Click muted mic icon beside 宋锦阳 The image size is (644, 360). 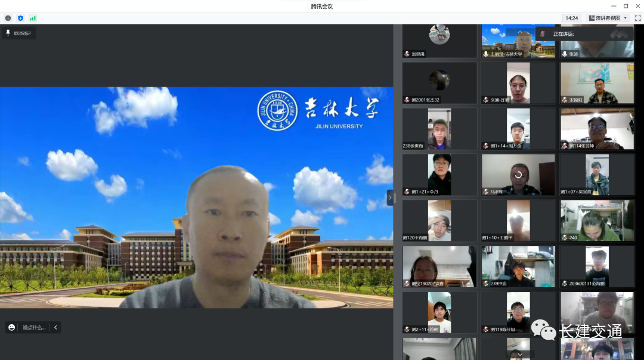click(x=564, y=100)
